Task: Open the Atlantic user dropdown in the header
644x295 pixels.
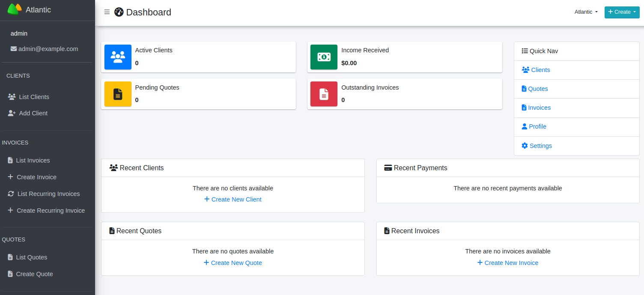Action: 586,12
